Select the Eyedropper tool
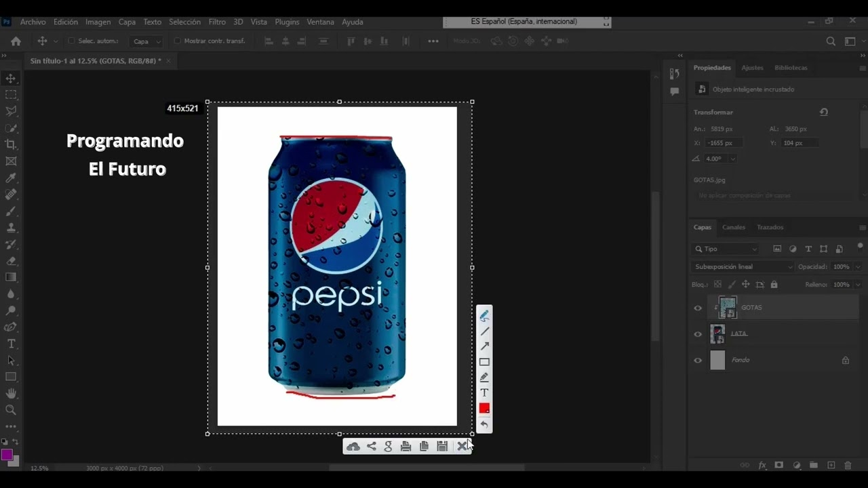868x488 pixels. coord(11,178)
